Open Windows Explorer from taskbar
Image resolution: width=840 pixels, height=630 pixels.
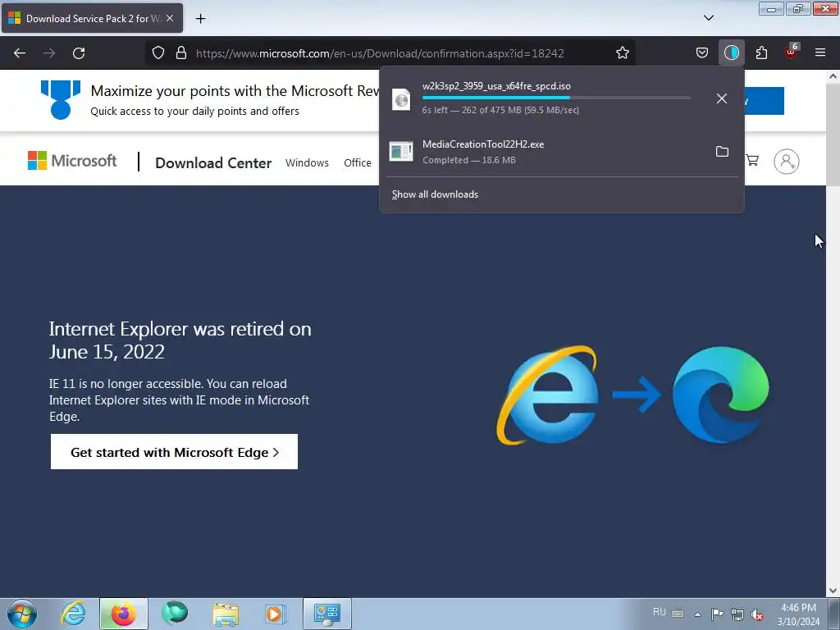pos(226,614)
